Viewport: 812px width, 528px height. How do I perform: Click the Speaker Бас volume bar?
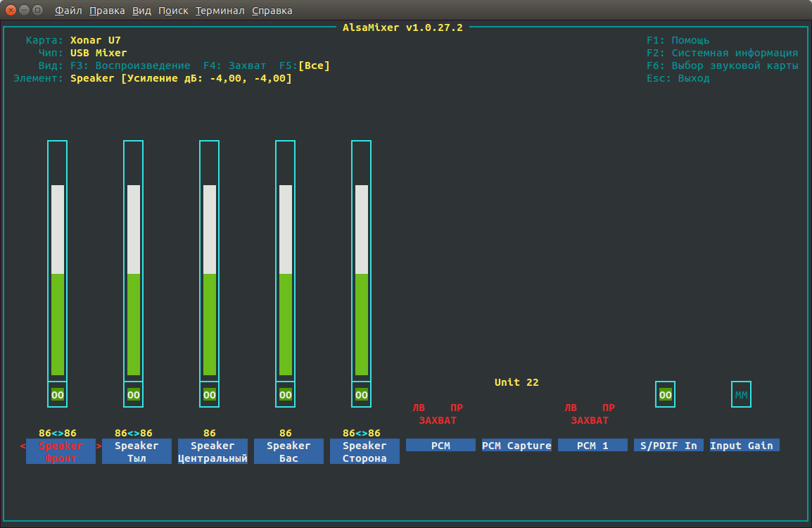tap(286, 261)
